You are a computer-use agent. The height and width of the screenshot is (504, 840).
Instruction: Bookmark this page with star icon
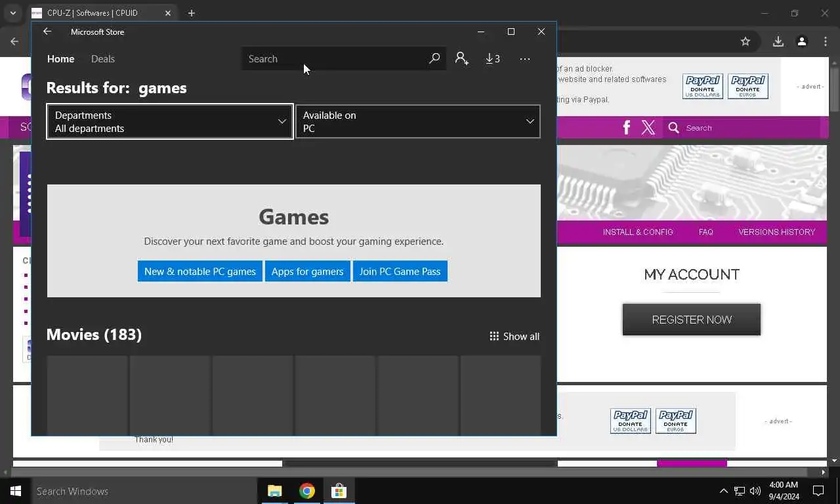(745, 41)
